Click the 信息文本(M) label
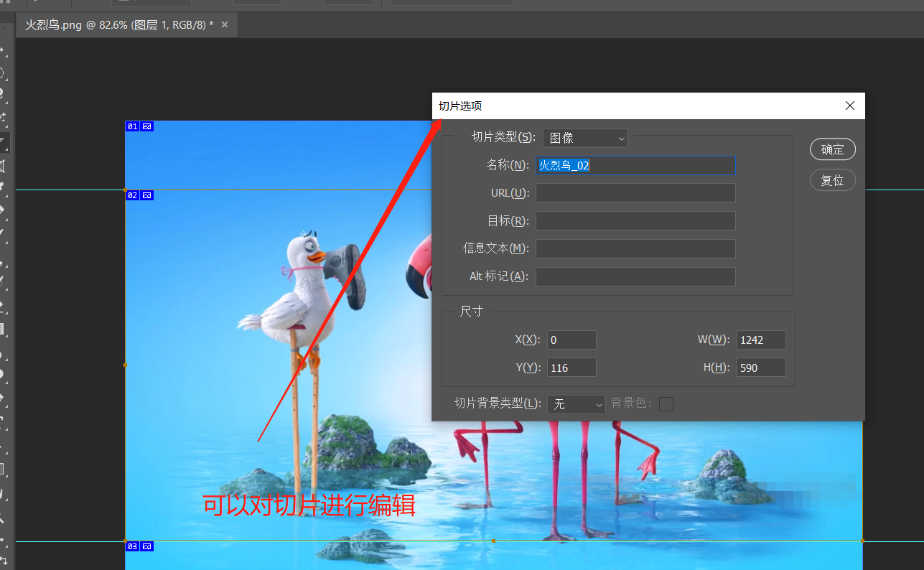 pos(496,248)
